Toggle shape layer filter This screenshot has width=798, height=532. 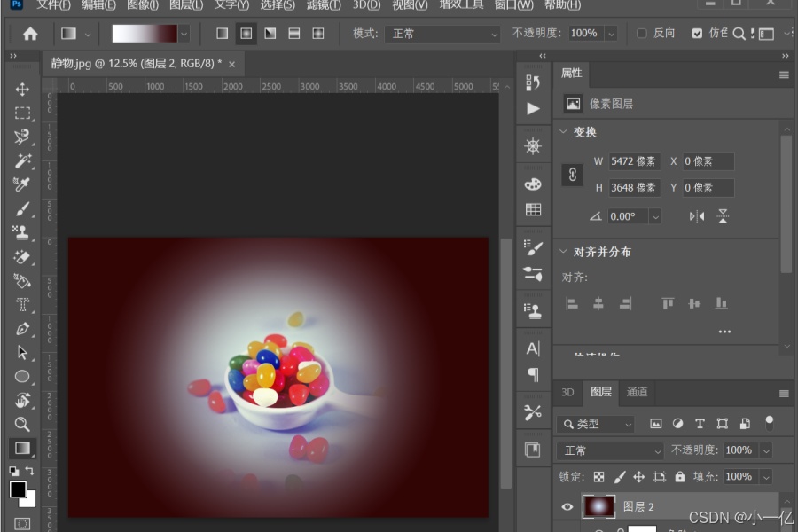coord(722,424)
